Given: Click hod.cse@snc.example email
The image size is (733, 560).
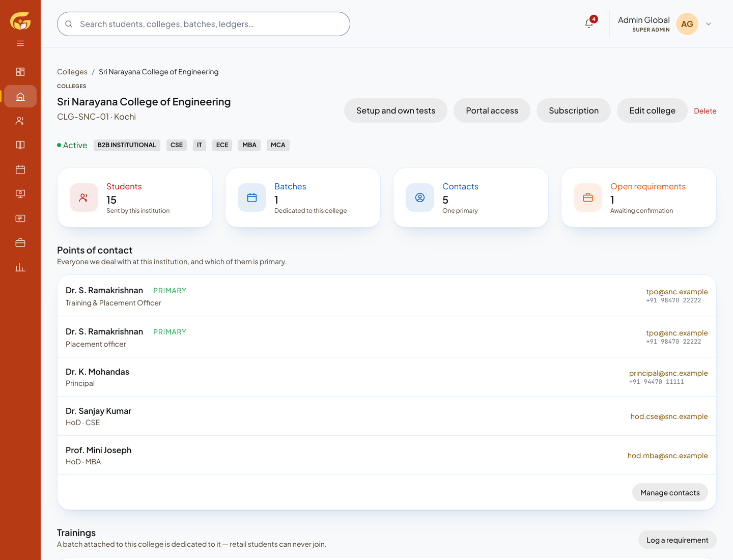Looking at the screenshot, I should 669,416.
